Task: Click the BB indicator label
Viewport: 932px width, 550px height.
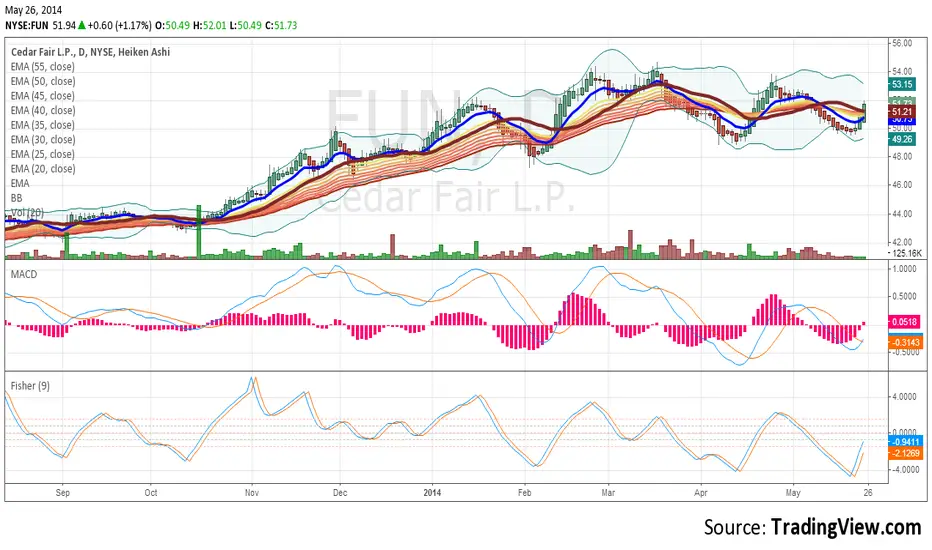Action: point(17,198)
